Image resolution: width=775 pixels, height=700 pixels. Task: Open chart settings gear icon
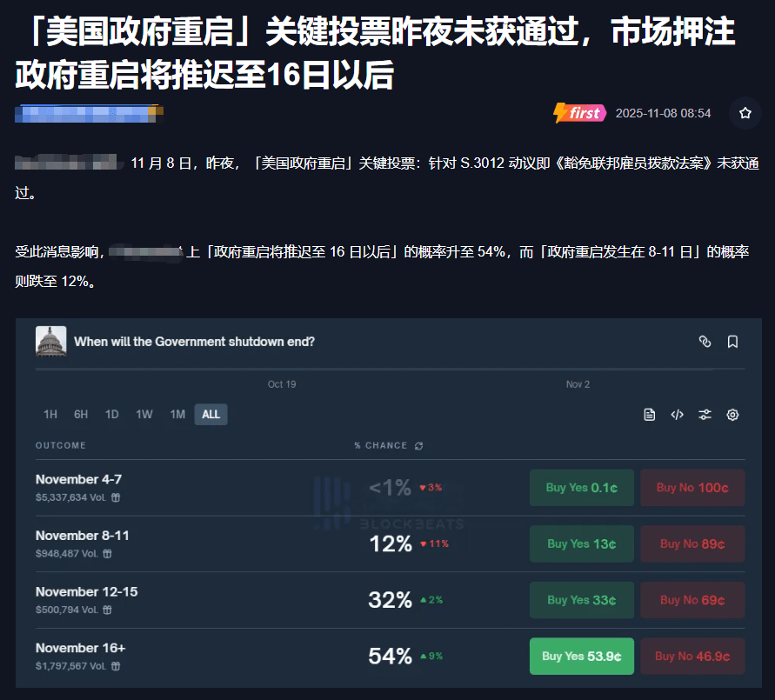click(732, 415)
